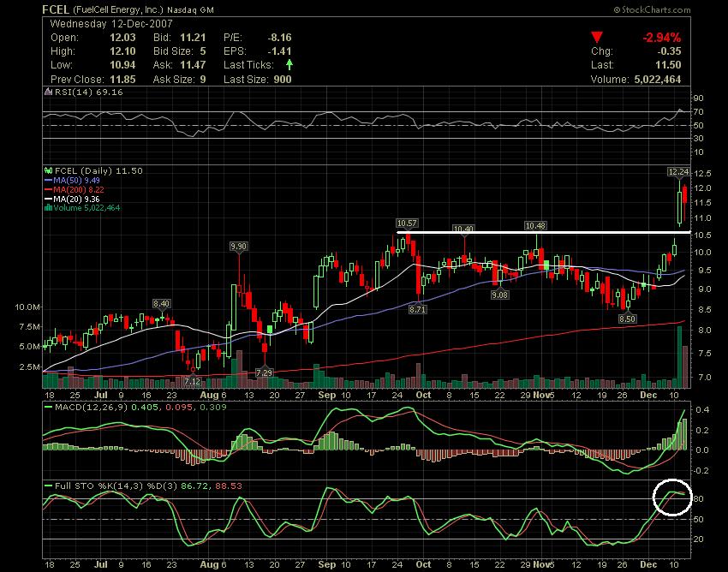The height and width of the screenshot is (572, 728).
Task: Click the volume bars icon in chart legend
Action: coord(48,208)
